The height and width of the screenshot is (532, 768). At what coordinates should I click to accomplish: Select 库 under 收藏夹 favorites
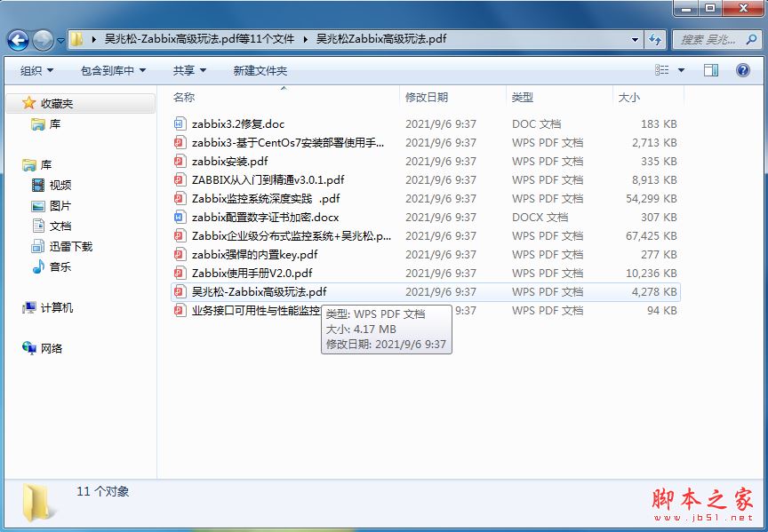[x=55, y=124]
